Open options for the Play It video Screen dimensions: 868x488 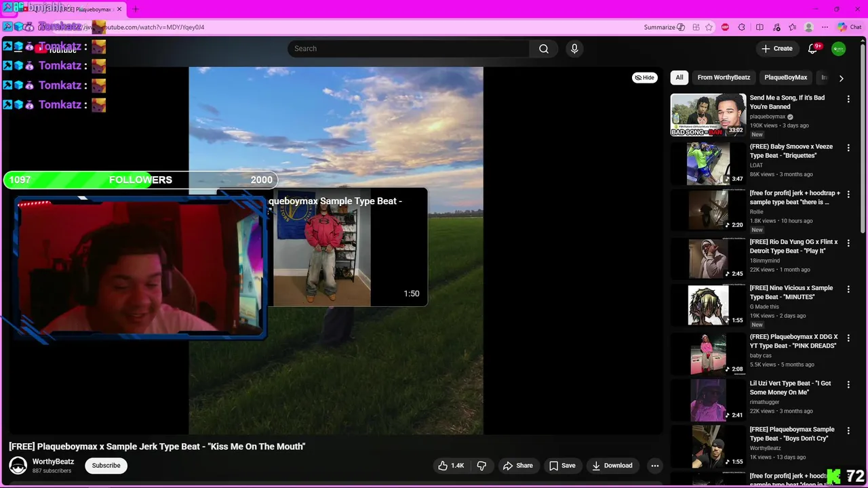pyautogui.click(x=848, y=243)
